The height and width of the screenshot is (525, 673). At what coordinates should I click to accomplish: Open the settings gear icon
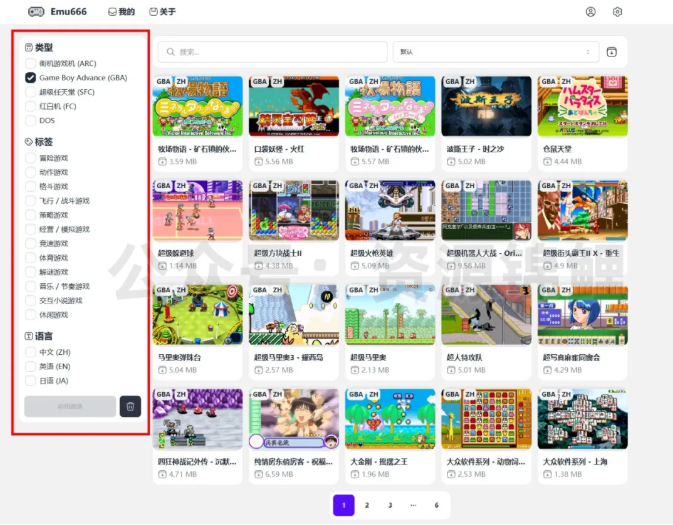click(617, 12)
